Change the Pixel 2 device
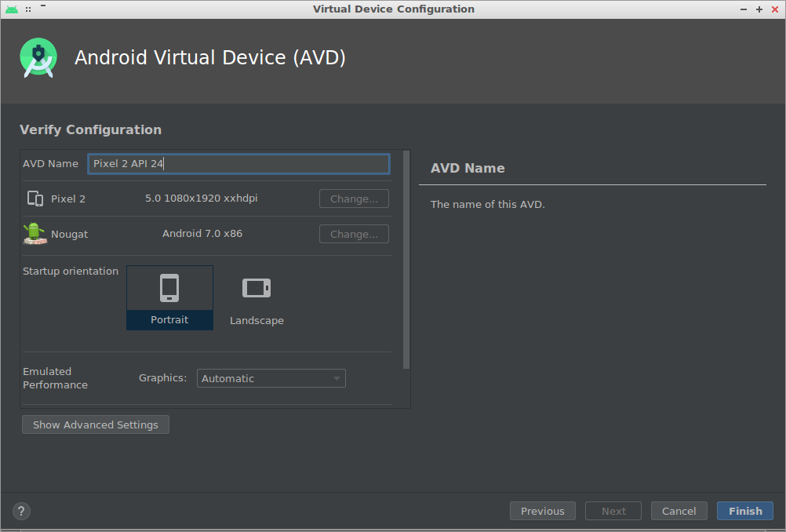This screenshot has width=786, height=532. 354,199
